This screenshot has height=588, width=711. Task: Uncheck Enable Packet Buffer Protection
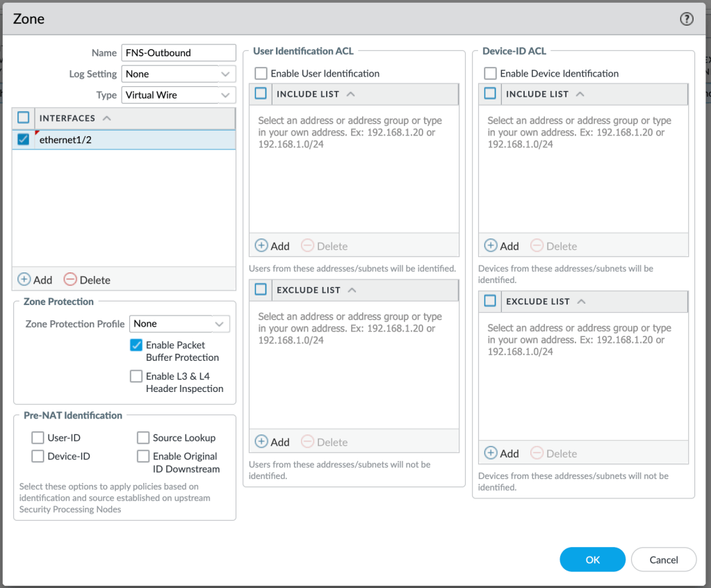tap(136, 345)
